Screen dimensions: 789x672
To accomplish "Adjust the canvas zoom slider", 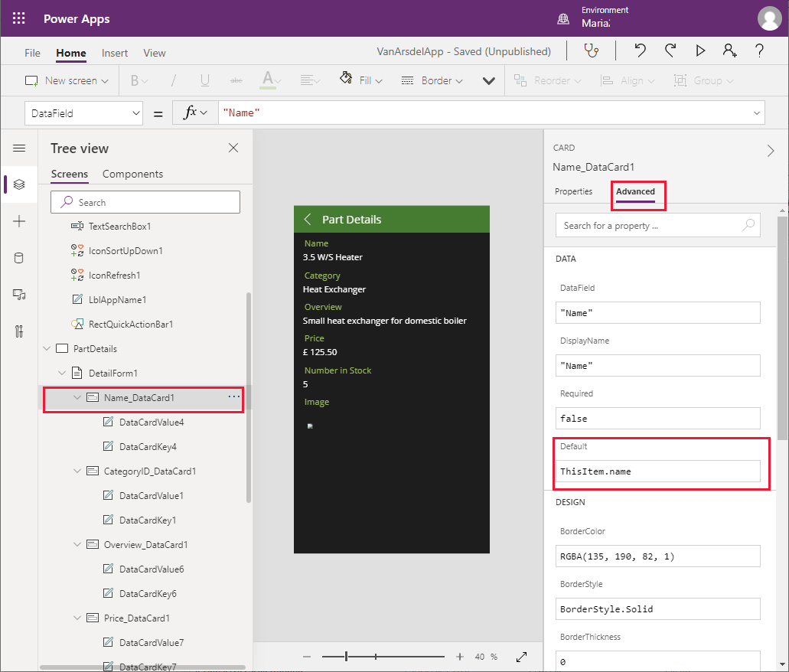I will click(x=346, y=657).
